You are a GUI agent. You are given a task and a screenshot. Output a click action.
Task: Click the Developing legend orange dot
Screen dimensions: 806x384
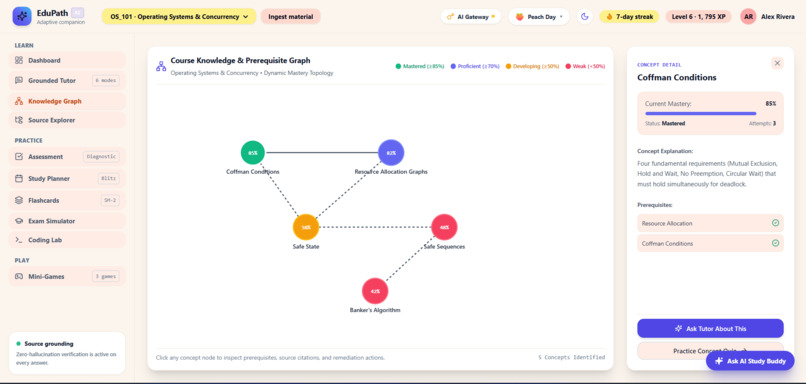tap(508, 66)
